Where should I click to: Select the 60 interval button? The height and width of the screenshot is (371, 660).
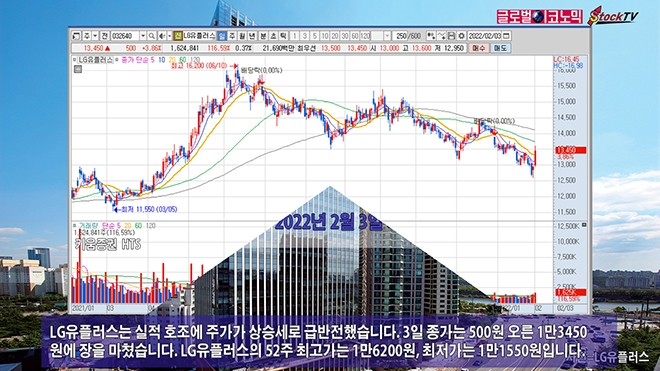[x=355, y=36]
